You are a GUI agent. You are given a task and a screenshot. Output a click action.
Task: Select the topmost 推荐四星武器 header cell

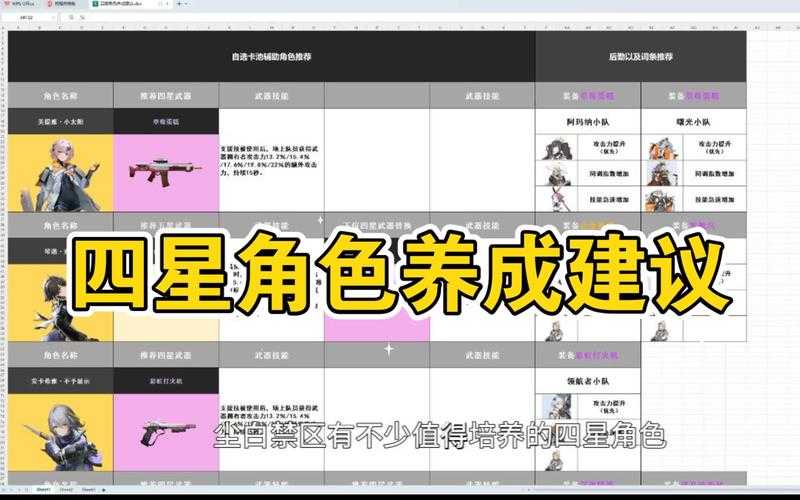click(x=166, y=95)
